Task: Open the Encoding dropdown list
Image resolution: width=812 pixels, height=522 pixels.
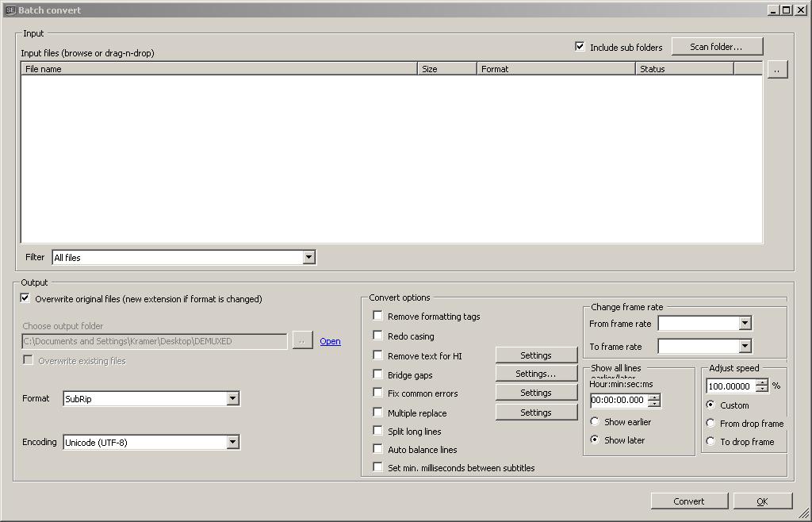Action: (232, 443)
